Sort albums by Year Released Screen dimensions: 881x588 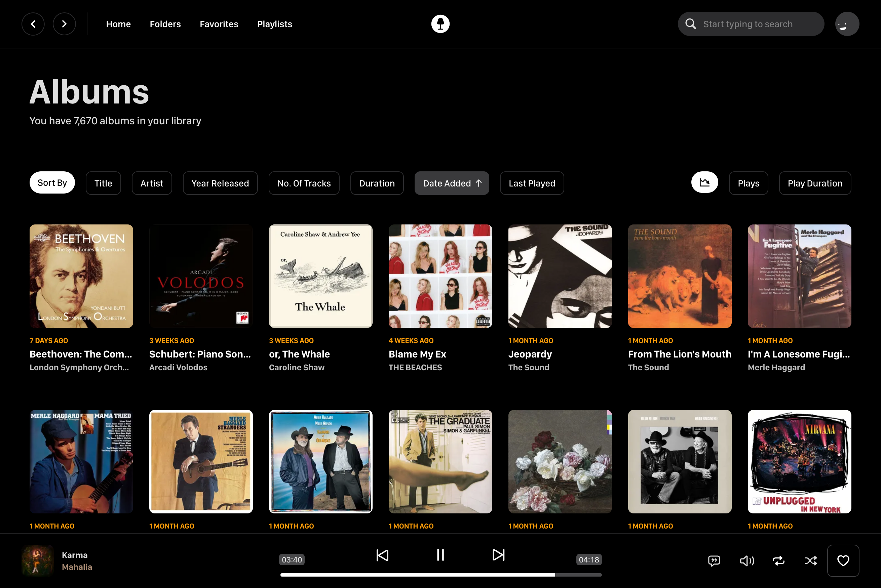220,183
